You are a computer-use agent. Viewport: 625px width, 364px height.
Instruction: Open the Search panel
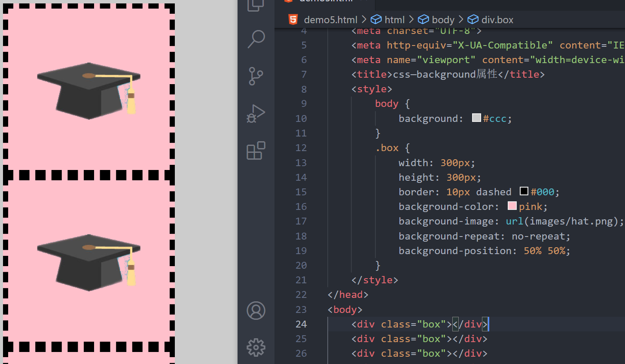click(x=256, y=39)
